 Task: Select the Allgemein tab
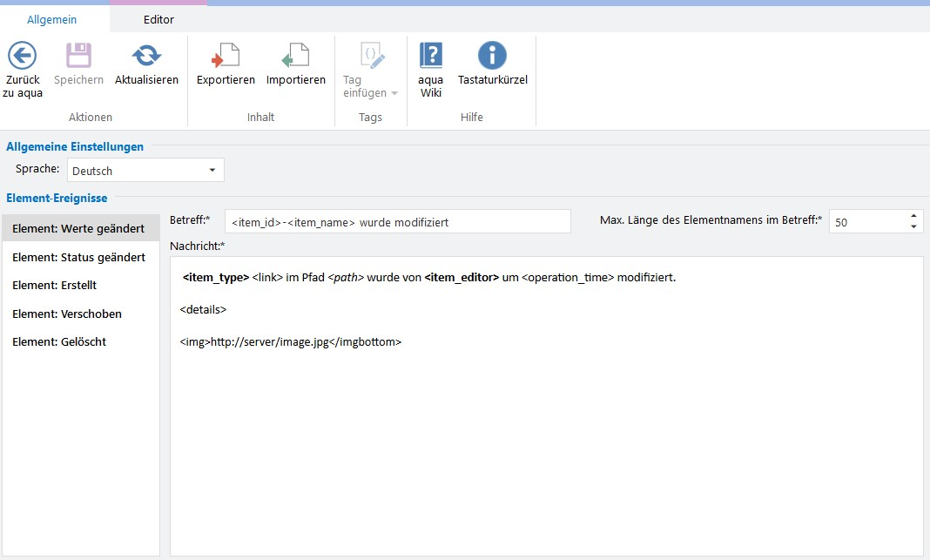coord(51,19)
